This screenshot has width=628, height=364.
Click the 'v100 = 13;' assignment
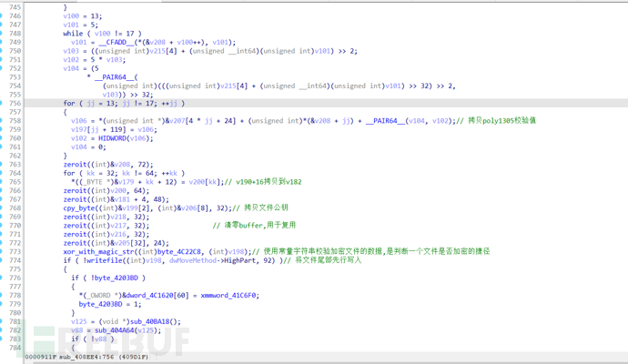(83, 16)
